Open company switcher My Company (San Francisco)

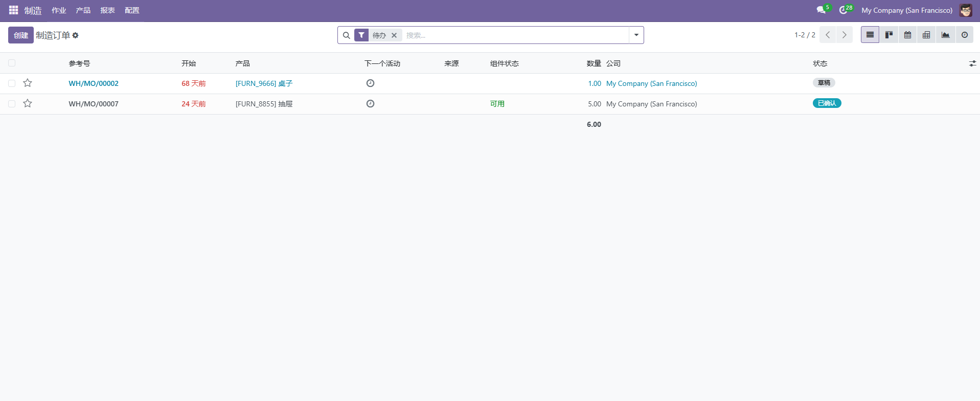(906, 10)
